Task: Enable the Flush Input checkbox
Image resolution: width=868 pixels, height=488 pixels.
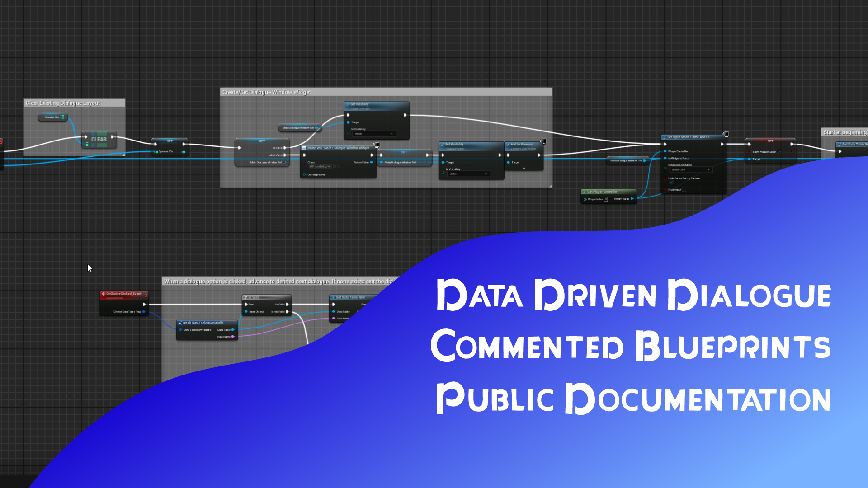Action: point(684,190)
